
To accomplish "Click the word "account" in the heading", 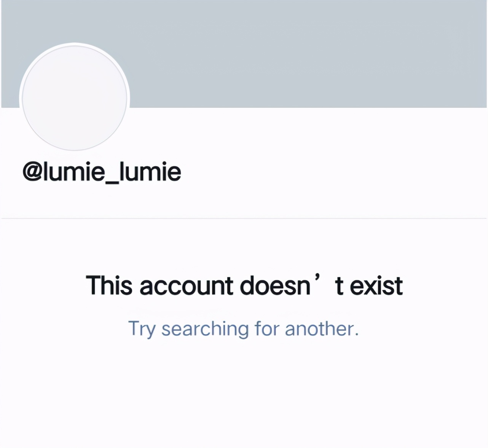I will click(x=186, y=286).
